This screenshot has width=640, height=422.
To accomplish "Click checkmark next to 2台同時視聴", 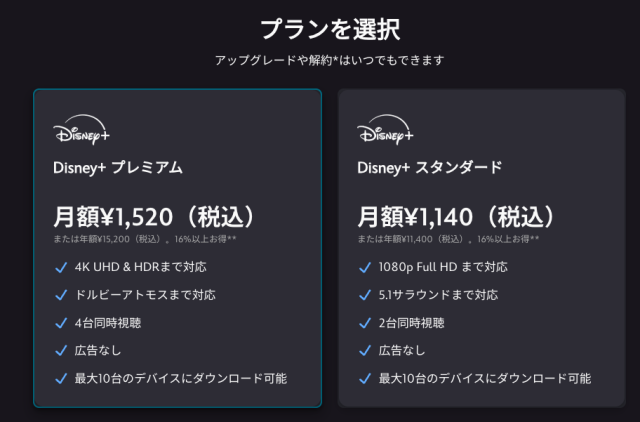I will point(364,323).
